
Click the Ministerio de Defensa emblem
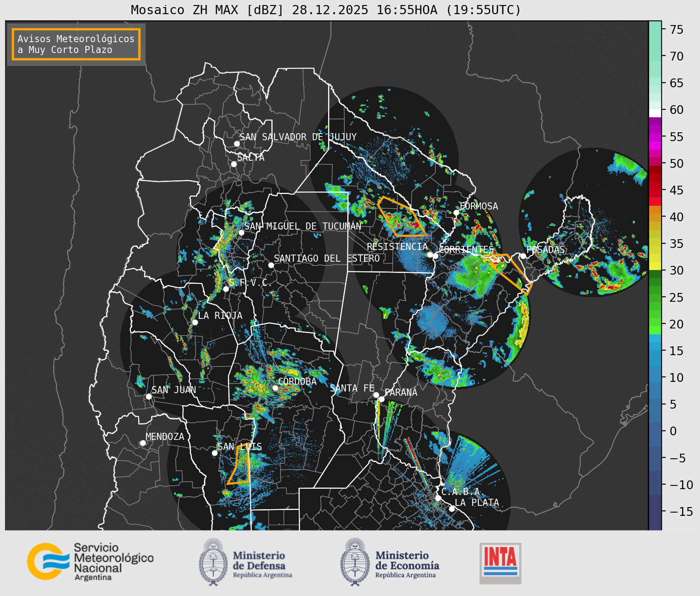(213, 562)
